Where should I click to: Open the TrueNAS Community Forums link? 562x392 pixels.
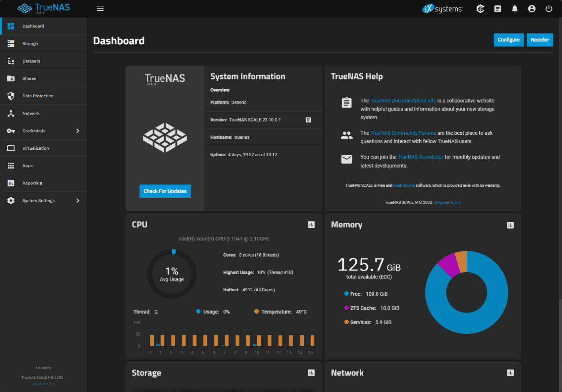(403, 133)
